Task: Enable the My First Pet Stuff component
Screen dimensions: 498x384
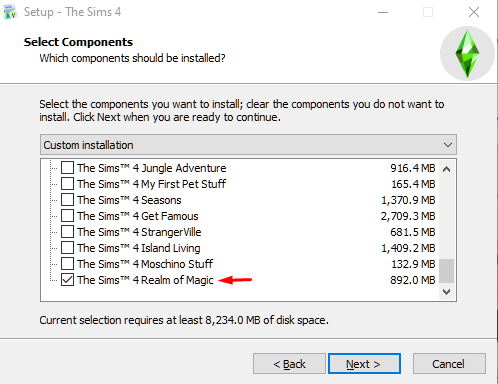Action: [67, 184]
